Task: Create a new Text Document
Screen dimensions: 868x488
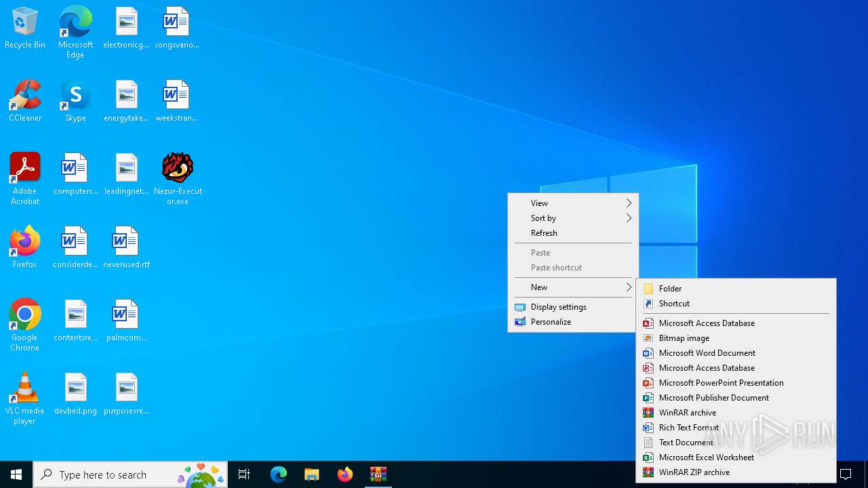Action: (736, 442)
